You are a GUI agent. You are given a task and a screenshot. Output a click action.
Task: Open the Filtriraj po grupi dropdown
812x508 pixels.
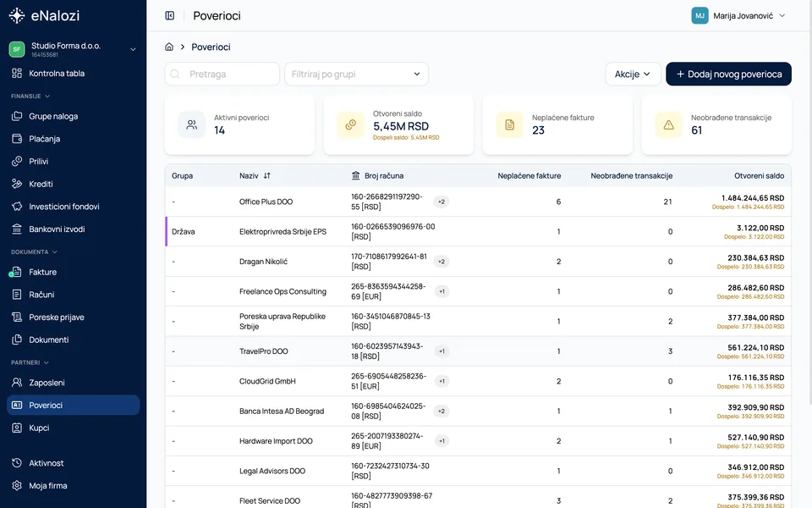(356, 75)
